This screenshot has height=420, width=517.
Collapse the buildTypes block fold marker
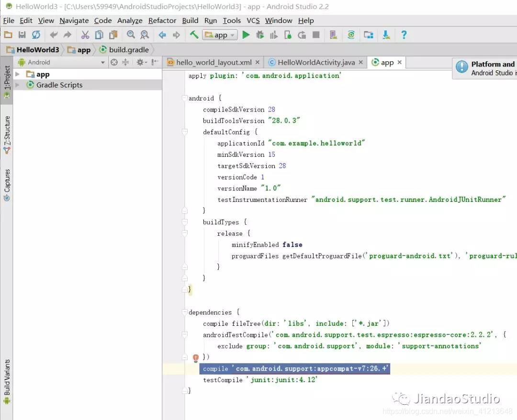point(185,221)
